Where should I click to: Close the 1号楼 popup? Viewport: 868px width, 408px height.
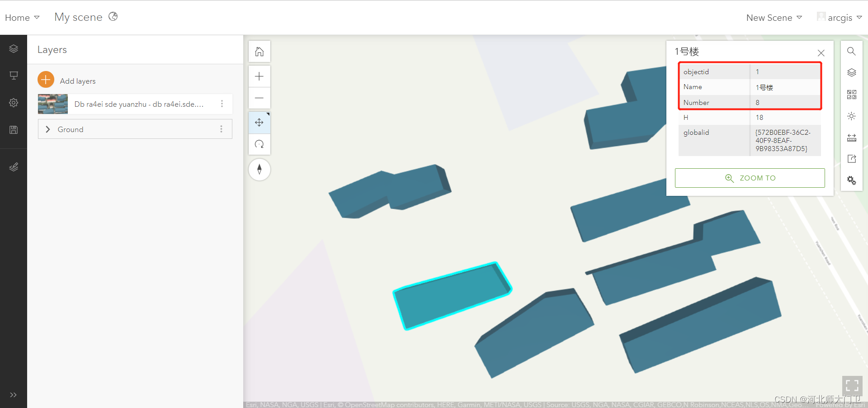tap(821, 53)
